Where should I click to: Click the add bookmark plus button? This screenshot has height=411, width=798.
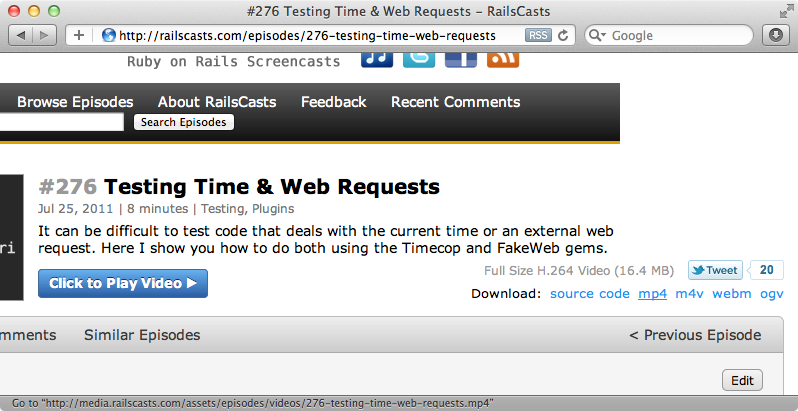tap(78, 35)
